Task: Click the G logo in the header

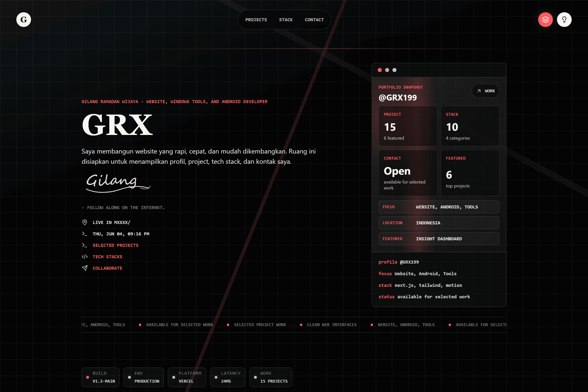Action: tap(23, 20)
